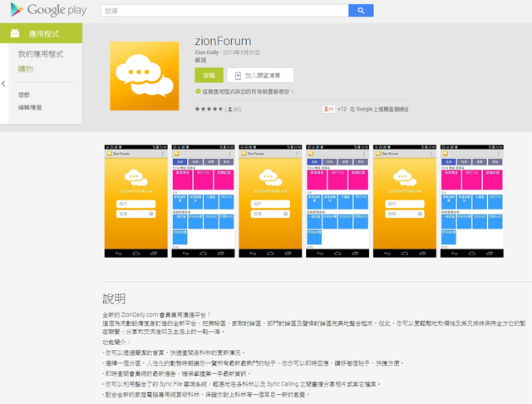The width and height of the screenshot is (532, 404).
Task: Click the reviewer count person icon
Action: click(230, 109)
